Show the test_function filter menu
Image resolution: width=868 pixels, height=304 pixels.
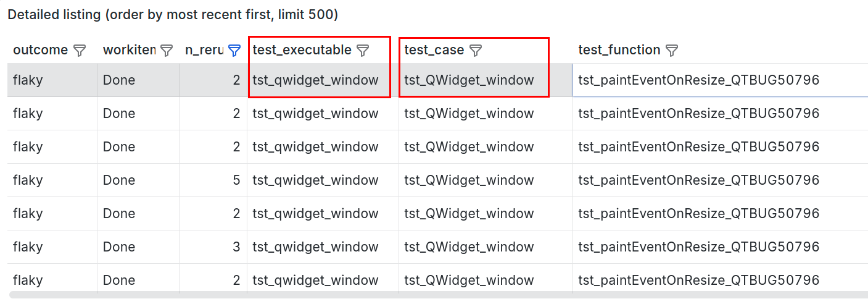[x=672, y=51]
